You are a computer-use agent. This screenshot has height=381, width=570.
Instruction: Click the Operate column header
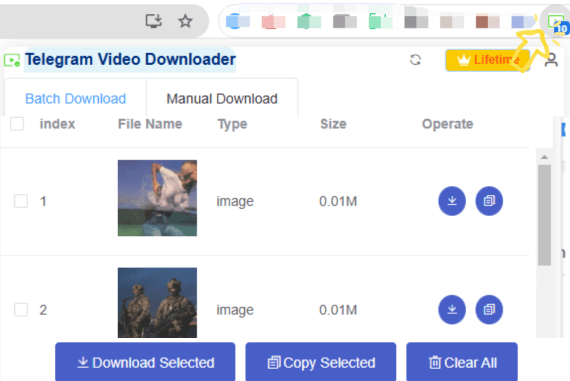point(447,124)
